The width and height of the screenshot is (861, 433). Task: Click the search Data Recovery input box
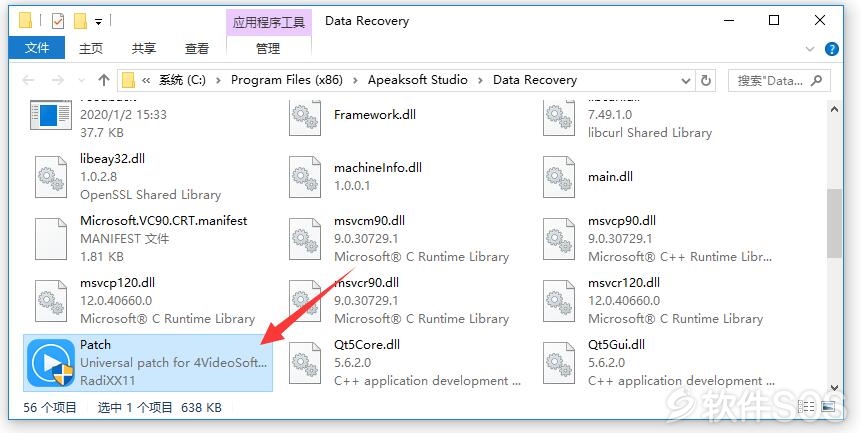[x=779, y=81]
